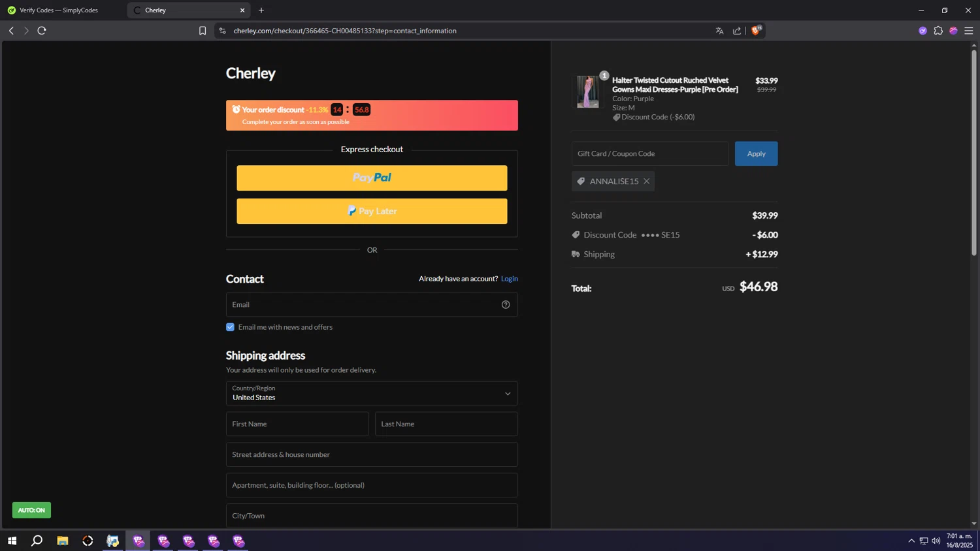Click the Last Name field
Image resolution: width=980 pixels, height=551 pixels.
click(446, 424)
